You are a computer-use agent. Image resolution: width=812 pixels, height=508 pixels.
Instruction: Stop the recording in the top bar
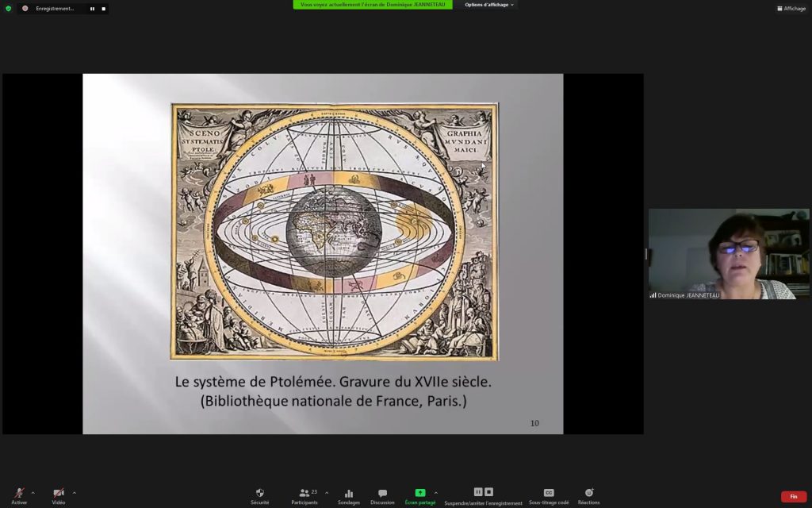pyautogui.click(x=104, y=9)
